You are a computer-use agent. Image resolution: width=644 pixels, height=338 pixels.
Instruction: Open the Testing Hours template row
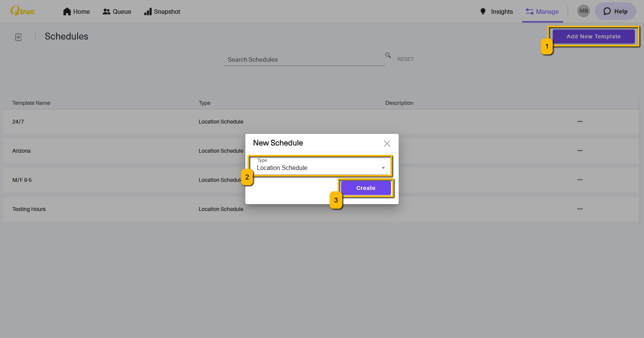pos(321,209)
